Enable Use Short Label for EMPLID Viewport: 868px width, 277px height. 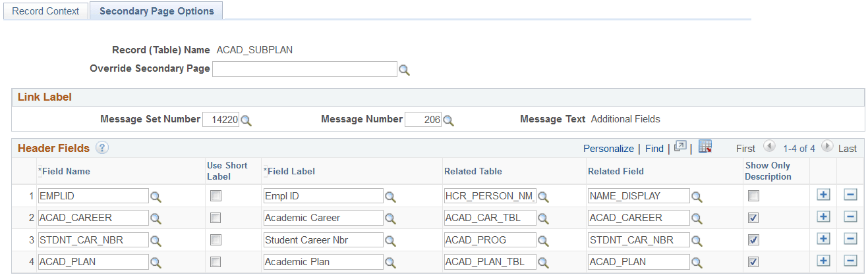216,196
